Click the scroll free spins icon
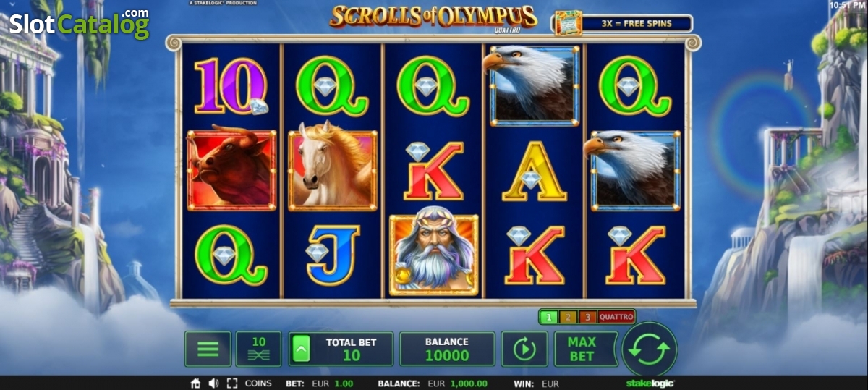The width and height of the screenshot is (868, 390). click(569, 23)
